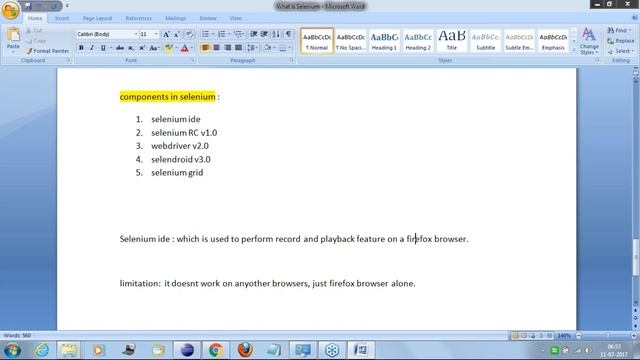Open the font name dropdown

click(x=136, y=34)
